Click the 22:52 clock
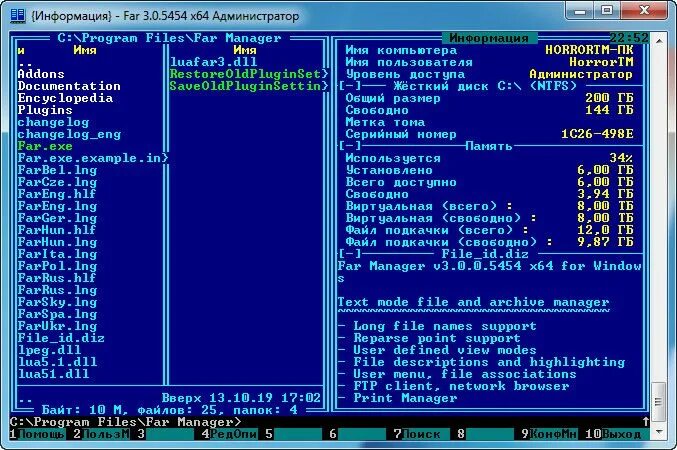This screenshot has height=450, width=677. point(629,38)
